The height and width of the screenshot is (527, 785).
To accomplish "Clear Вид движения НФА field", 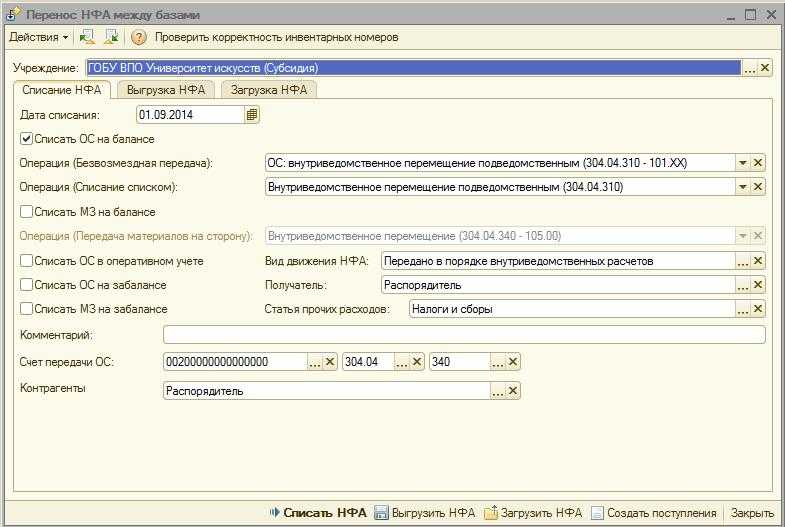I will point(757,261).
